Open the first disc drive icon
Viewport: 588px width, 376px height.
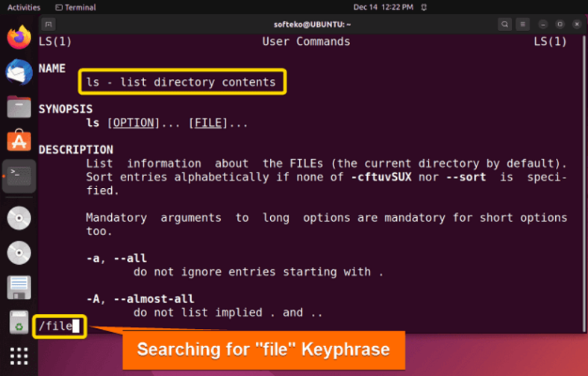(x=19, y=218)
